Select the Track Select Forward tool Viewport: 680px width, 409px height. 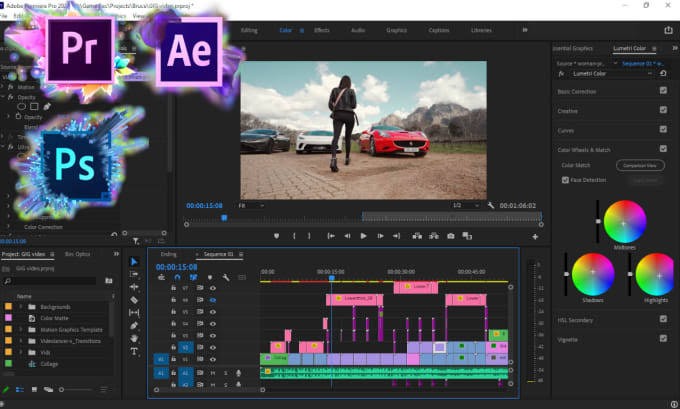click(134, 274)
